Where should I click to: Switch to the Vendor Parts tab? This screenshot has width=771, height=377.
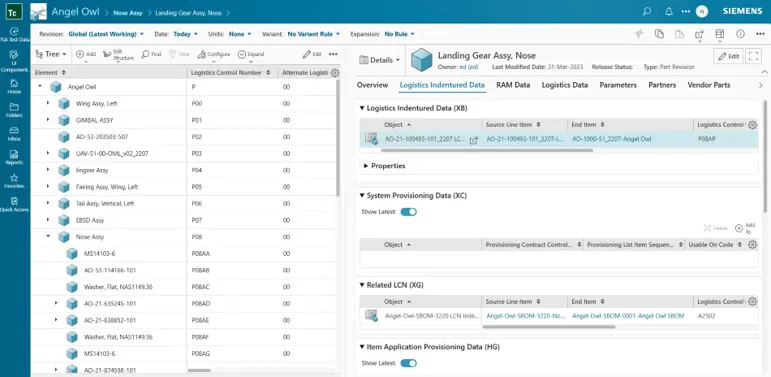(709, 85)
